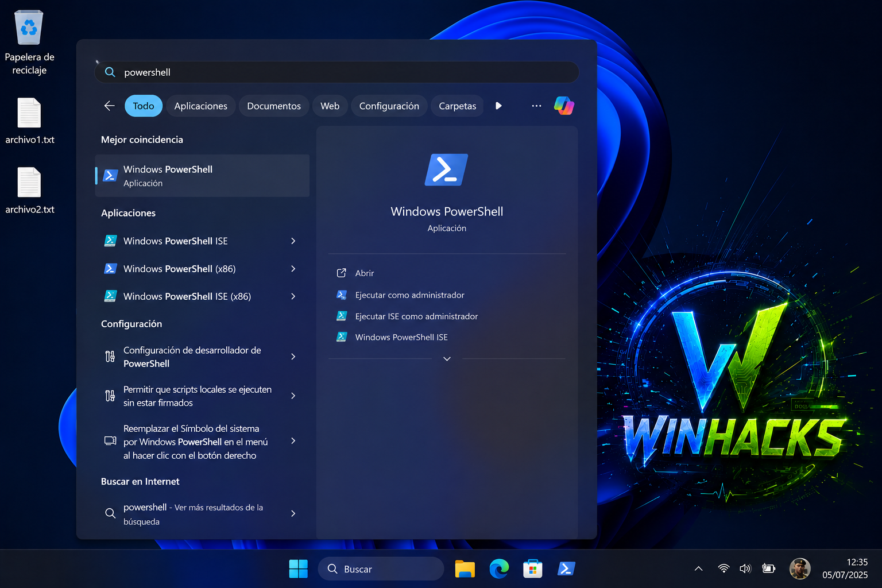Open Microsoft Store from the taskbar
This screenshot has width=882, height=588.
pyautogui.click(x=532, y=569)
